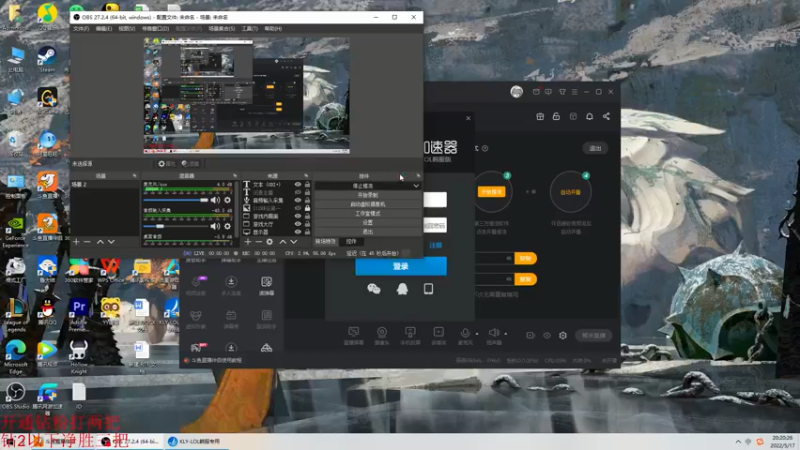Log in with WeChat icon
This screenshot has width=800, height=450.
(x=373, y=289)
